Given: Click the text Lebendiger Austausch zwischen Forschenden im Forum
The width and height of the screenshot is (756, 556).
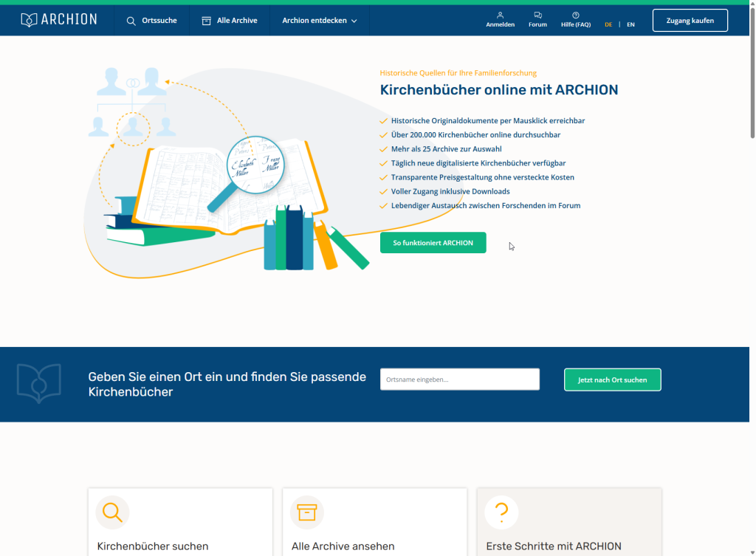Looking at the screenshot, I should point(486,205).
